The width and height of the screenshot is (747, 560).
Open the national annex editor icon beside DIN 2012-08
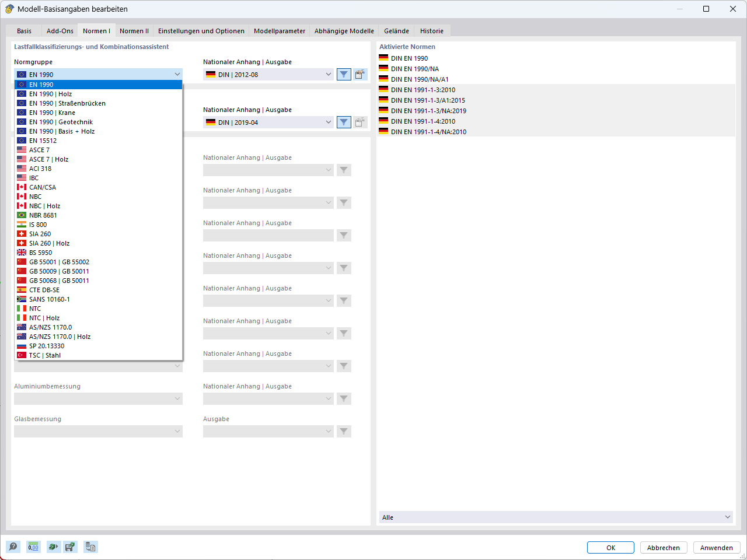(360, 74)
